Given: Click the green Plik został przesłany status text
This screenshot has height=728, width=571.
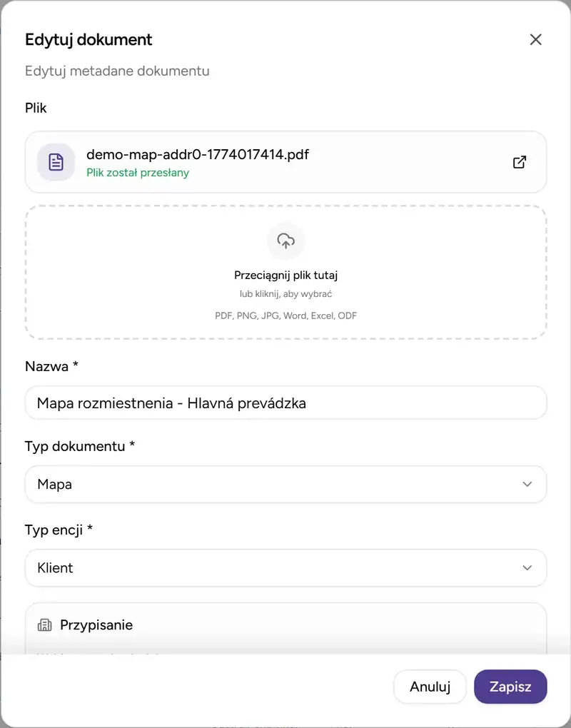Looking at the screenshot, I should point(138,173).
